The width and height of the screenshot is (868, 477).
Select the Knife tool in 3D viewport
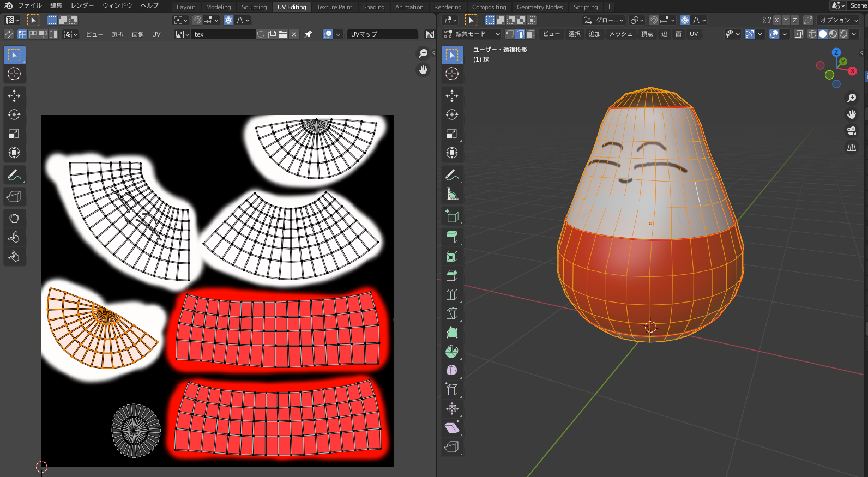(x=451, y=313)
